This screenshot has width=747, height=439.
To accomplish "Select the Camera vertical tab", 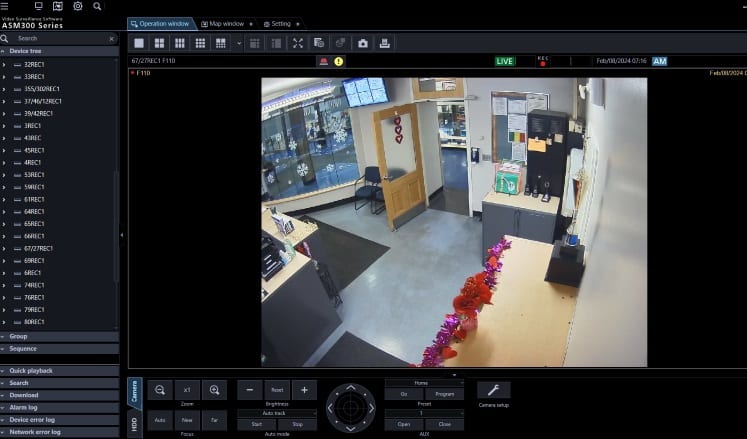I will [134, 392].
